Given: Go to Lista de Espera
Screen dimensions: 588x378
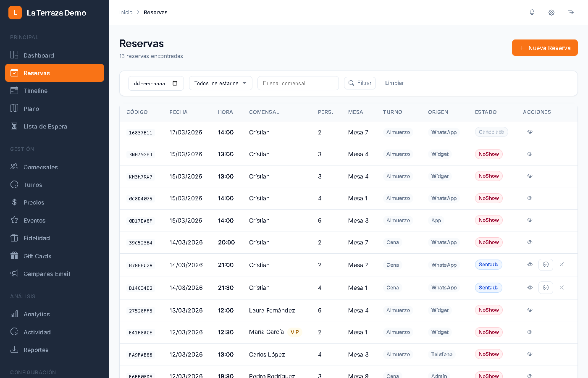Looking at the screenshot, I should click(x=55, y=126).
